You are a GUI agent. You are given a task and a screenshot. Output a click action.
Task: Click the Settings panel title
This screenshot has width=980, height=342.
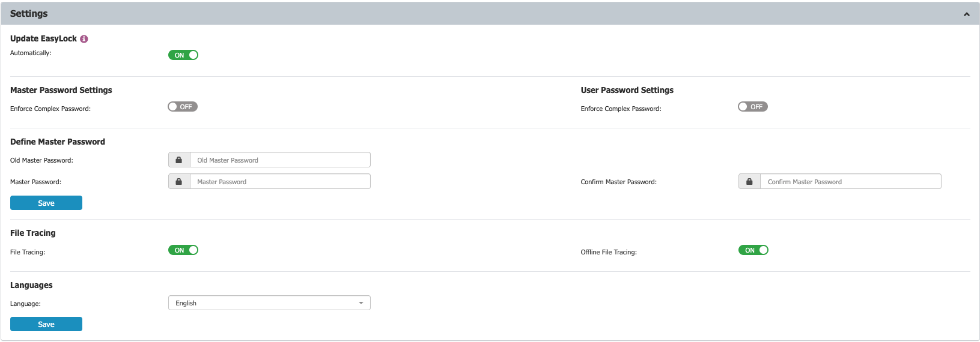pyautogui.click(x=29, y=13)
